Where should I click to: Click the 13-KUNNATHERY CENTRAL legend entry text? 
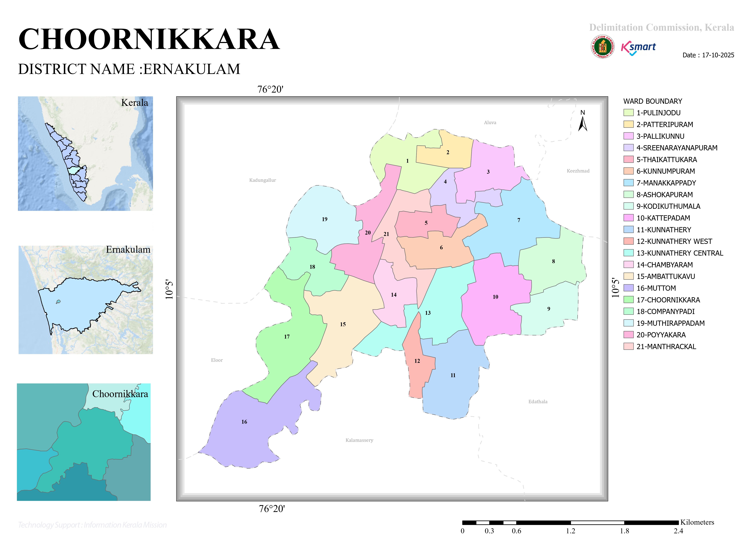pyautogui.click(x=680, y=253)
